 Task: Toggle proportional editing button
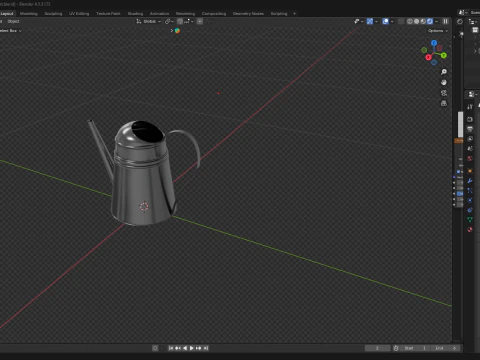pos(200,21)
